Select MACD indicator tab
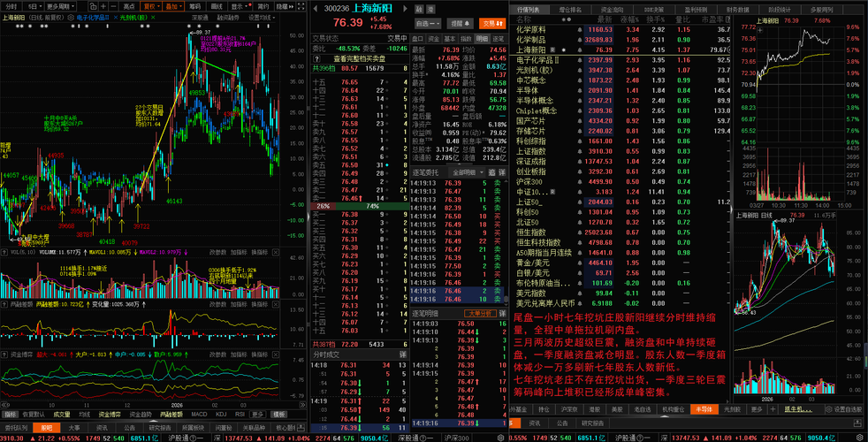The image size is (868, 442). (x=199, y=415)
